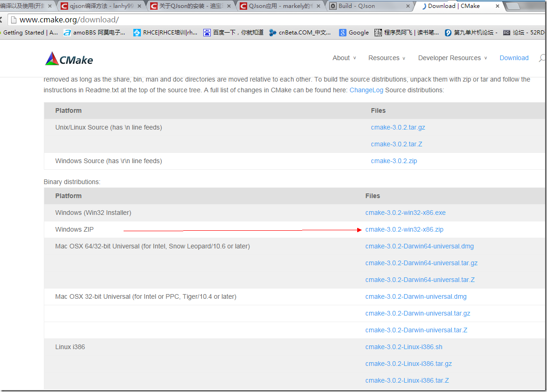Click the RHCE bookmark favicon
This screenshot has height=392, width=547.
[137, 33]
